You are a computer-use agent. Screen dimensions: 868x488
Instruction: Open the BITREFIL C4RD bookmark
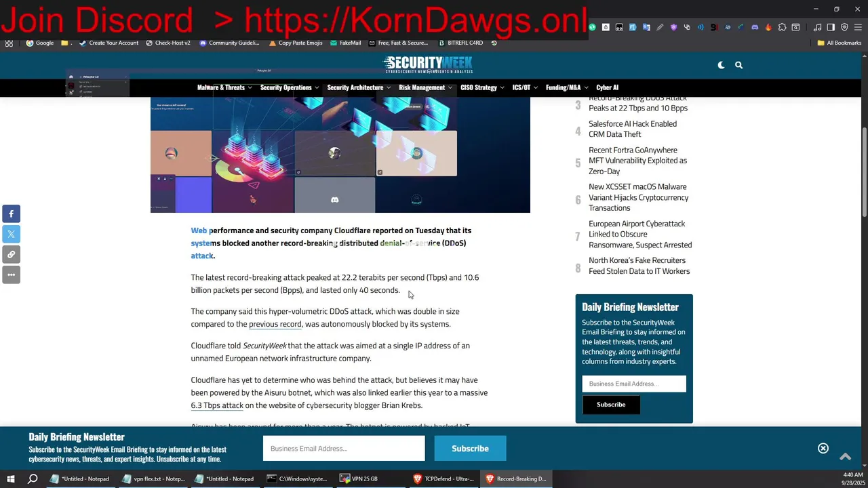pyautogui.click(x=461, y=43)
